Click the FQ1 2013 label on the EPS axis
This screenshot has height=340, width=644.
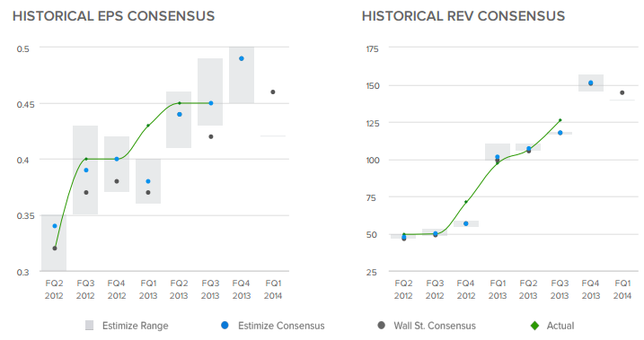pos(148,290)
